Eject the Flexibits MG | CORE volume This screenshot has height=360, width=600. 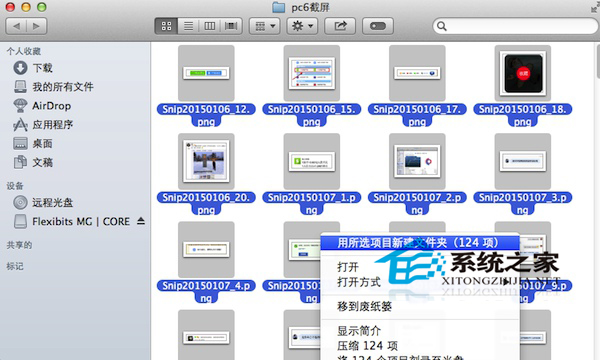[141, 221]
